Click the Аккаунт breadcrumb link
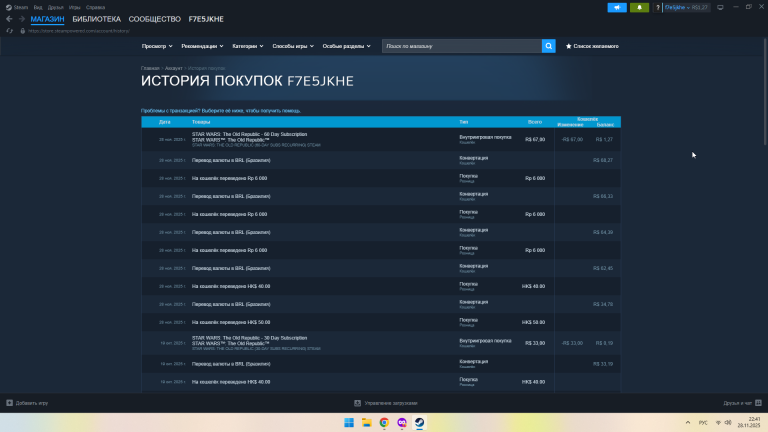The image size is (768, 432). pos(173,68)
